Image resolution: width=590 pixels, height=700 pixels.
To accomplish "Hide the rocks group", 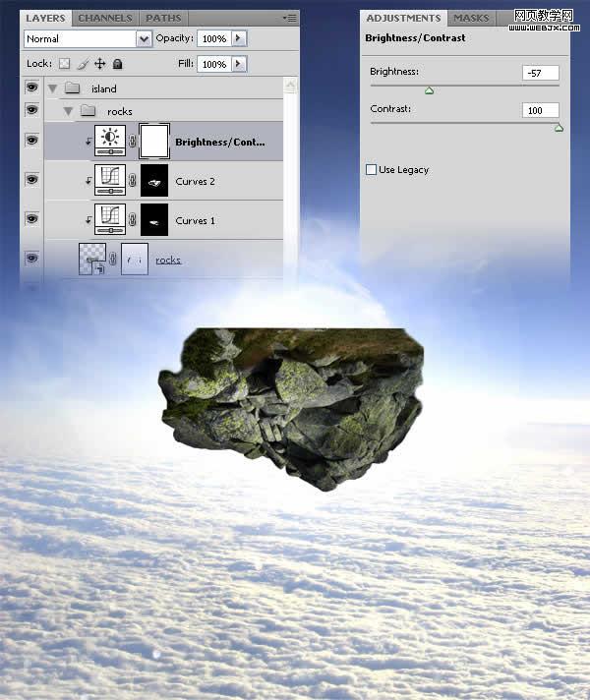I will 31,109.
